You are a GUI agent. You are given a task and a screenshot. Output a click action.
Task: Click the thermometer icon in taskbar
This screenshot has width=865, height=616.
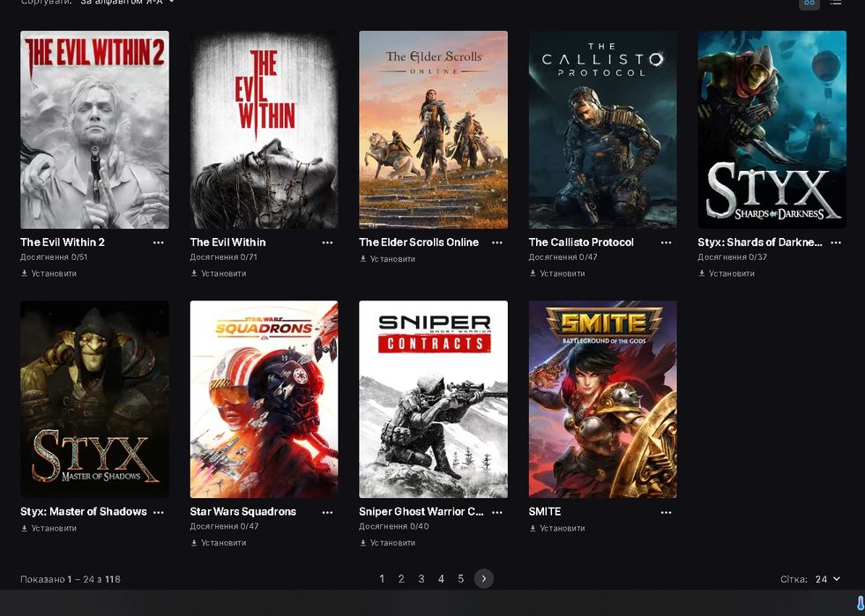(x=860, y=604)
